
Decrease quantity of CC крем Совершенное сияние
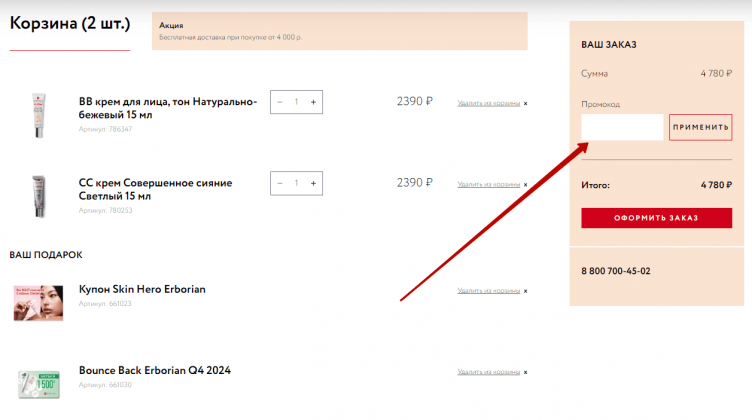coord(281,184)
